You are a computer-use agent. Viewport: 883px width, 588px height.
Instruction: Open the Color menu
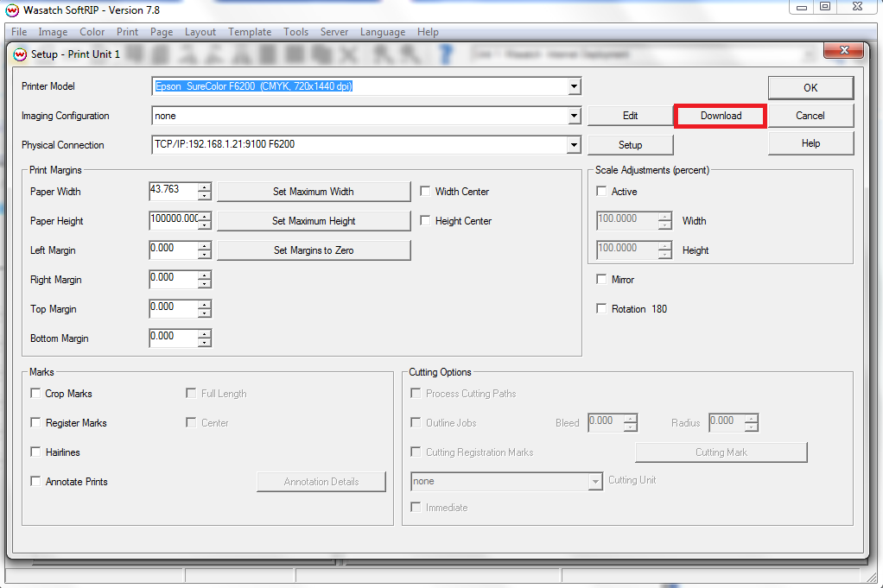pyautogui.click(x=92, y=32)
